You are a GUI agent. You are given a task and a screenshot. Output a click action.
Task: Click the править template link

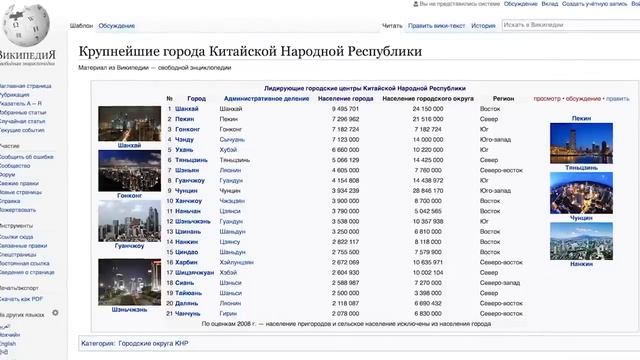point(618,99)
